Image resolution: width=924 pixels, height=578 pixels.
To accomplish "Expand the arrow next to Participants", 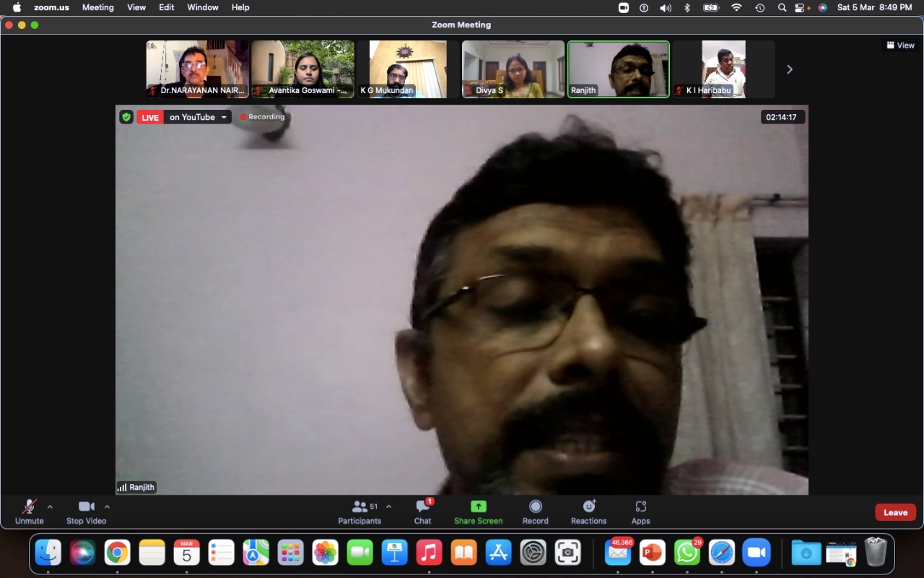I will tap(389, 506).
